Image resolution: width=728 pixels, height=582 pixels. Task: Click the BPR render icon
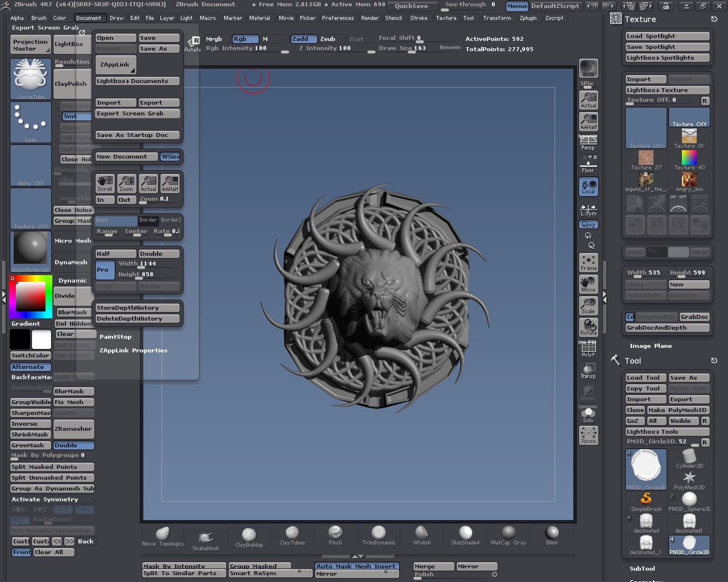(589, 68)
